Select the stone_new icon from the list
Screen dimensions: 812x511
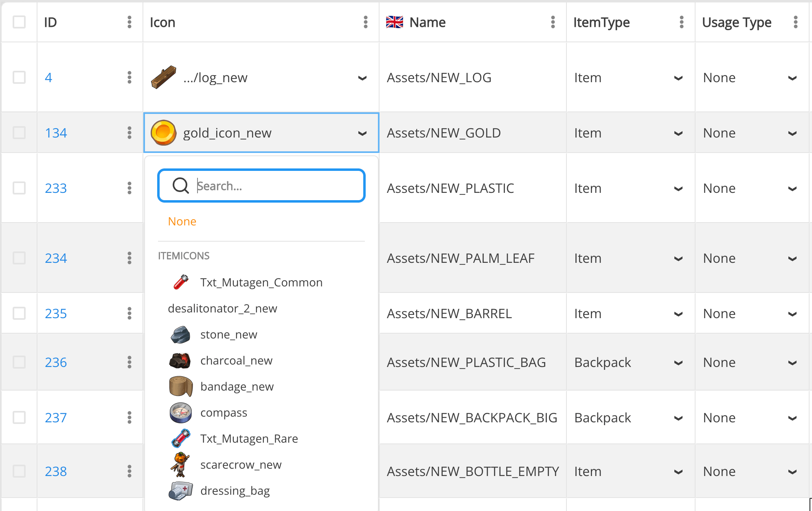click(228, 334)
